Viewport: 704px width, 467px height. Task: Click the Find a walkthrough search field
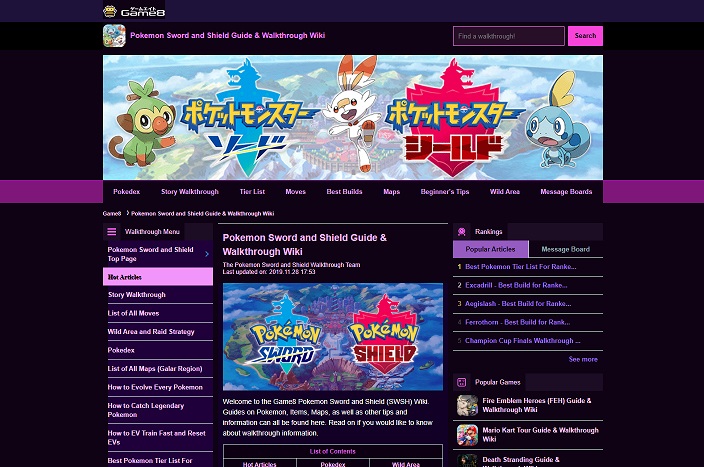pyautogui.click(x=509, y=36)
